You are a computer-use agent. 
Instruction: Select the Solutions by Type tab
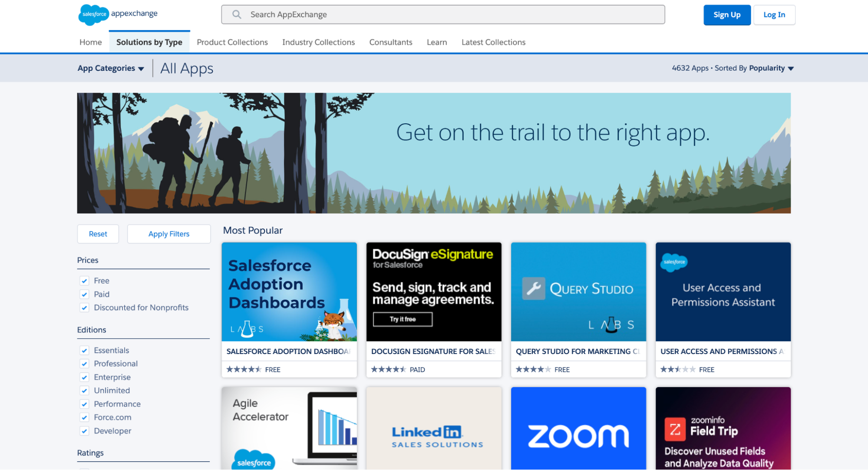[149, 42]
